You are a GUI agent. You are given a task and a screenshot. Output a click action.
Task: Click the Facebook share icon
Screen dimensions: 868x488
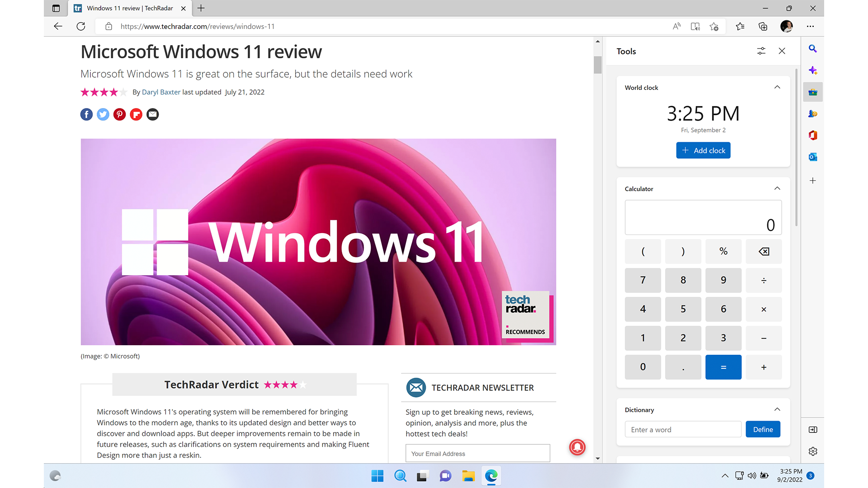click(86, 114)
